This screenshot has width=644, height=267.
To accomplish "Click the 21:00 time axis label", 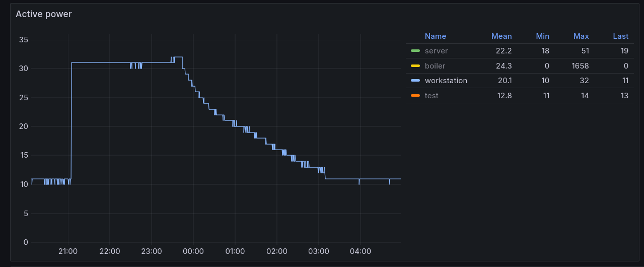I will [x=68, y=251].
